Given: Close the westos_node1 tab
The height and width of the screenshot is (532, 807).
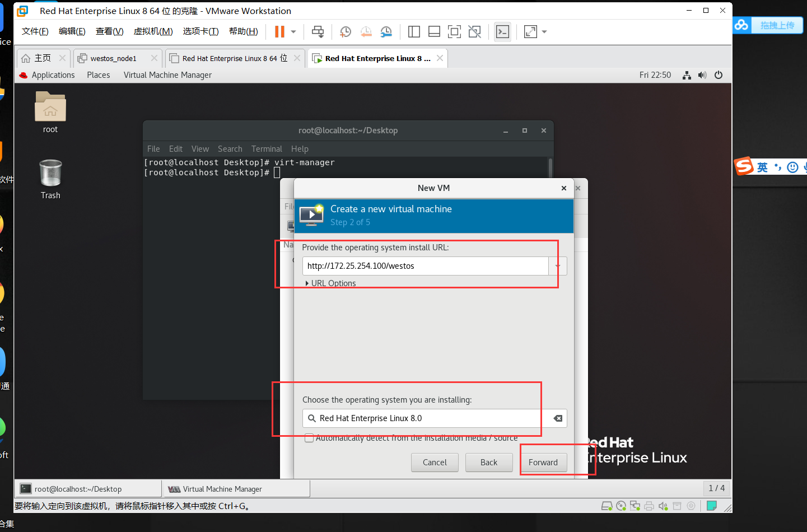Looking at the screenshot, I should click(154, 58).
